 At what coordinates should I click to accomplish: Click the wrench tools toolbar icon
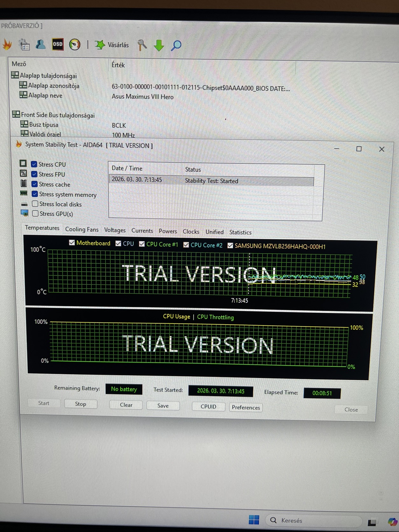(142, 45)
